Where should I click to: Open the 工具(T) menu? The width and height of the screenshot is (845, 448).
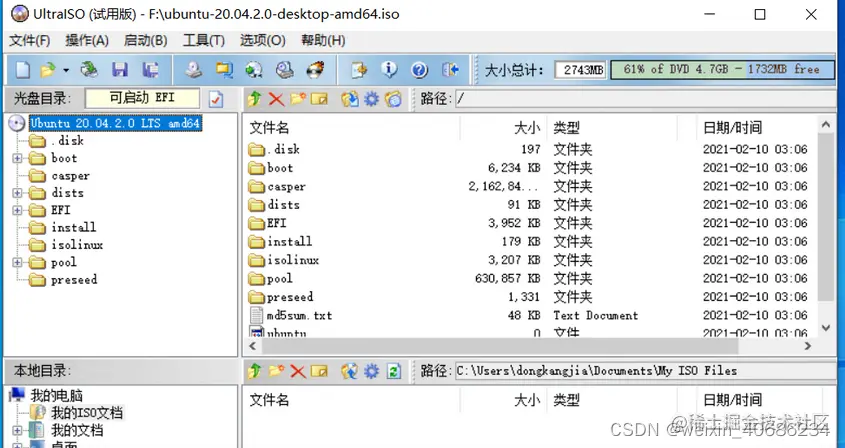(204, 40)
